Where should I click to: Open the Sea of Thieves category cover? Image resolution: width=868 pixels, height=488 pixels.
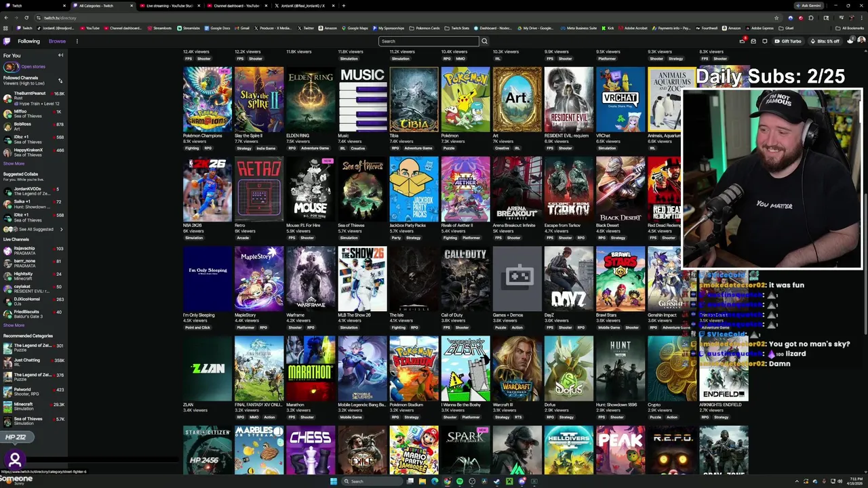point(362,189)
